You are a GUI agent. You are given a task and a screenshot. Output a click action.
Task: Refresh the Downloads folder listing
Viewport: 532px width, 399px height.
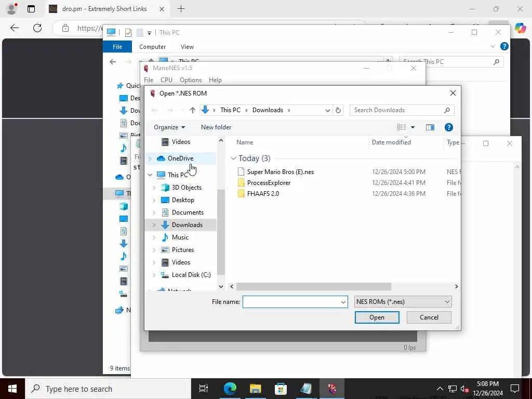[x=338, y=110]
